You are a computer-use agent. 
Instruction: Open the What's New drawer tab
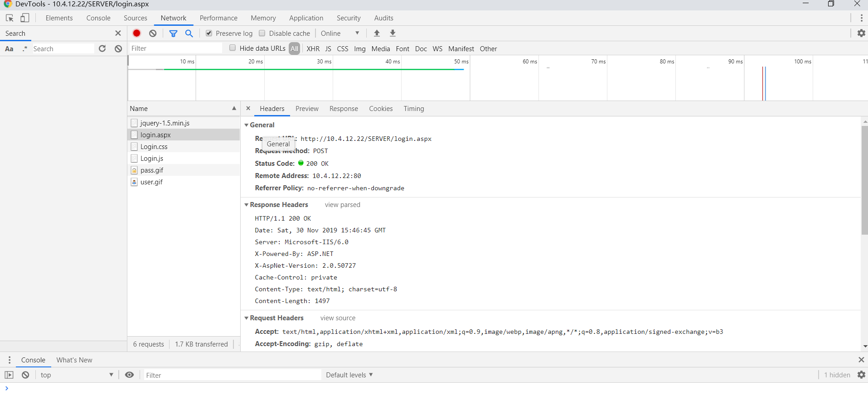[x=74, y=360]
